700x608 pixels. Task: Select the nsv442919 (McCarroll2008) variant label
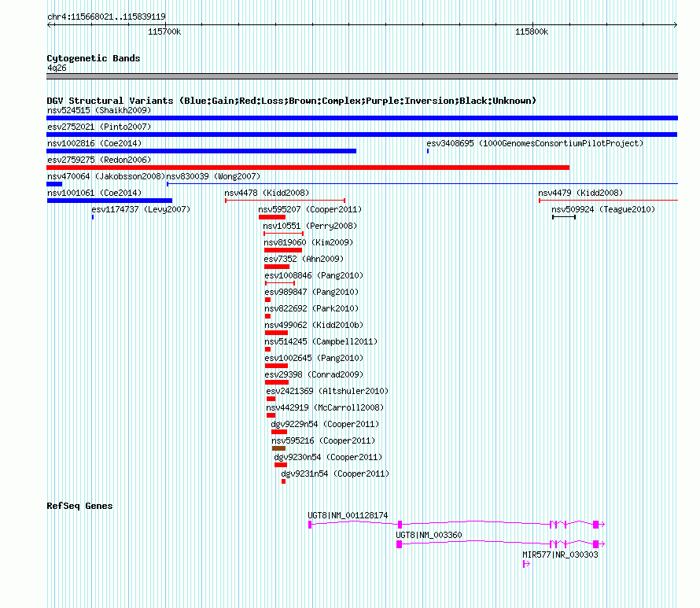tap(325, 407)
